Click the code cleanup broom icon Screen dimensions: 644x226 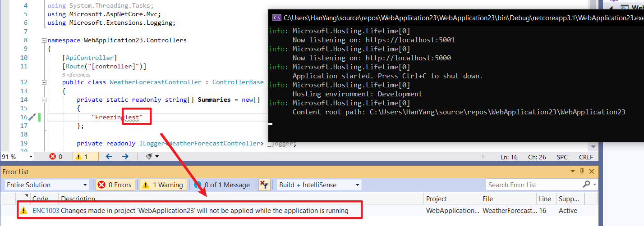(149, 157)
